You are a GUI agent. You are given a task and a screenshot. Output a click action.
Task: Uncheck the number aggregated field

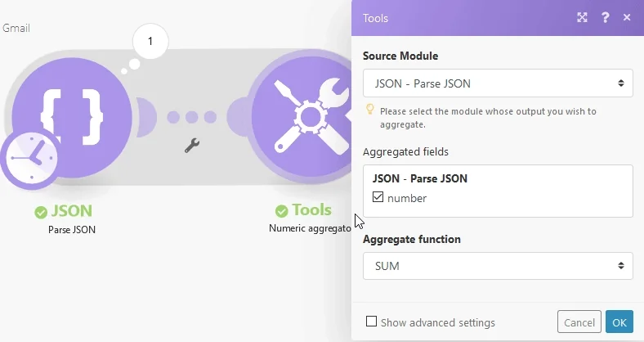(378, 197)
